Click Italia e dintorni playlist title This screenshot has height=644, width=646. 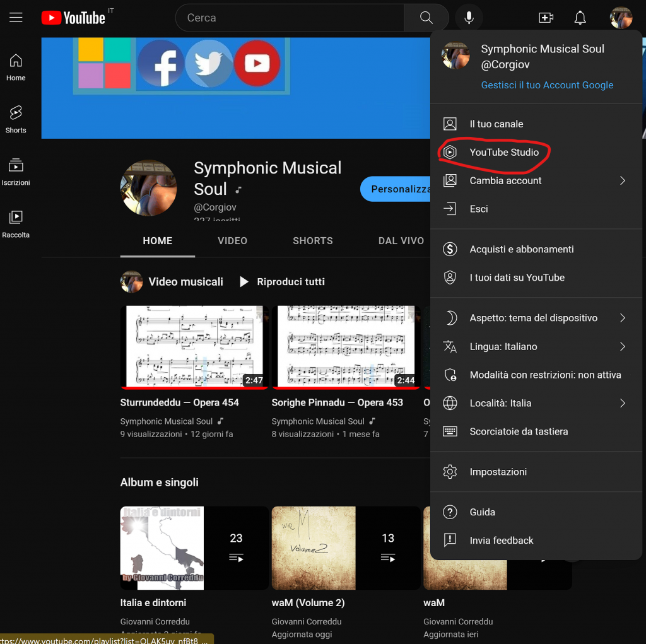click(153, 603)
